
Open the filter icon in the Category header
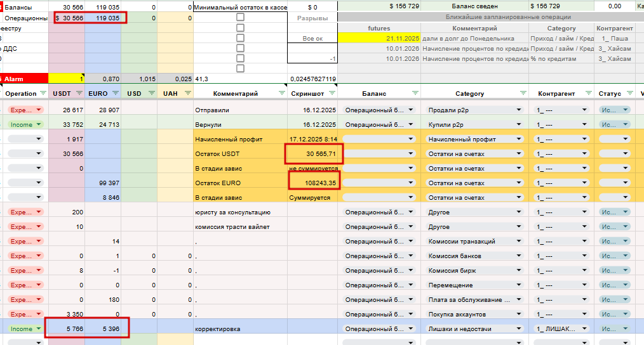(x=523, y=93)
